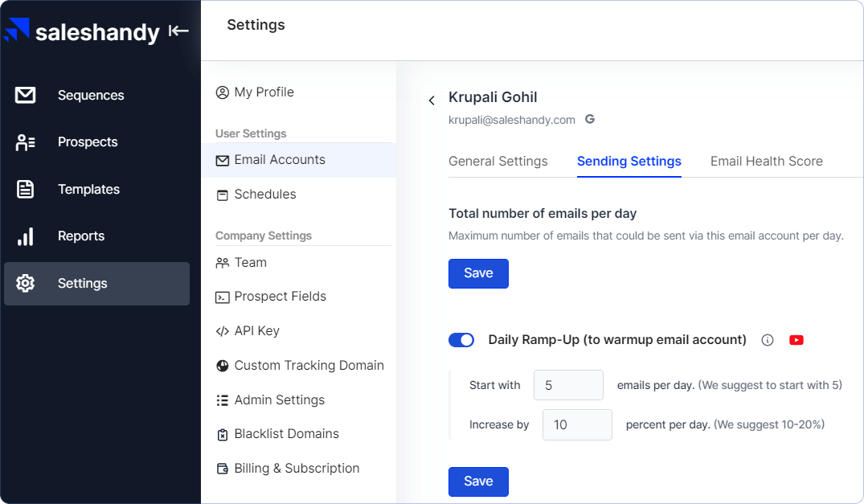This screenshot has width=864, height=504.
Task: Open the YouTube video icon for Ramp-Up
Action: (796, 340)
